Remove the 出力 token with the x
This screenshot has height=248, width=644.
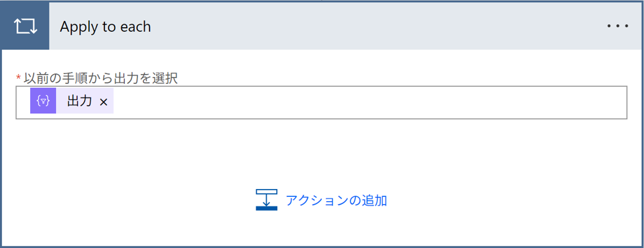pyautogui.click(x=104, y=102)
